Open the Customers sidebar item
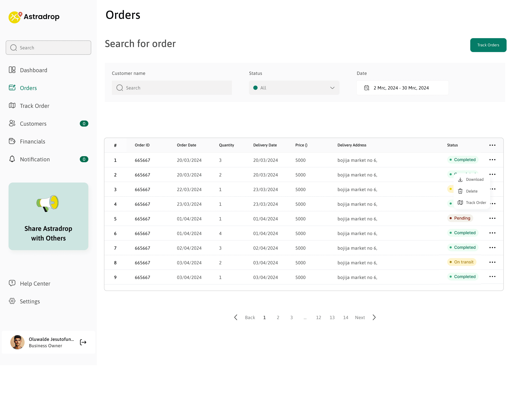 coord(33,124)
